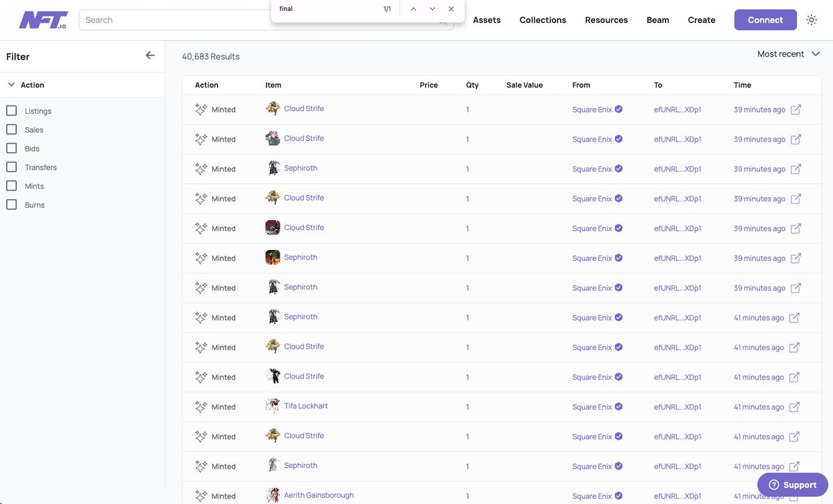This screenshot has height=504, width=833.
Task: Open the Tifa Lockhart item link
Action: 306,406
